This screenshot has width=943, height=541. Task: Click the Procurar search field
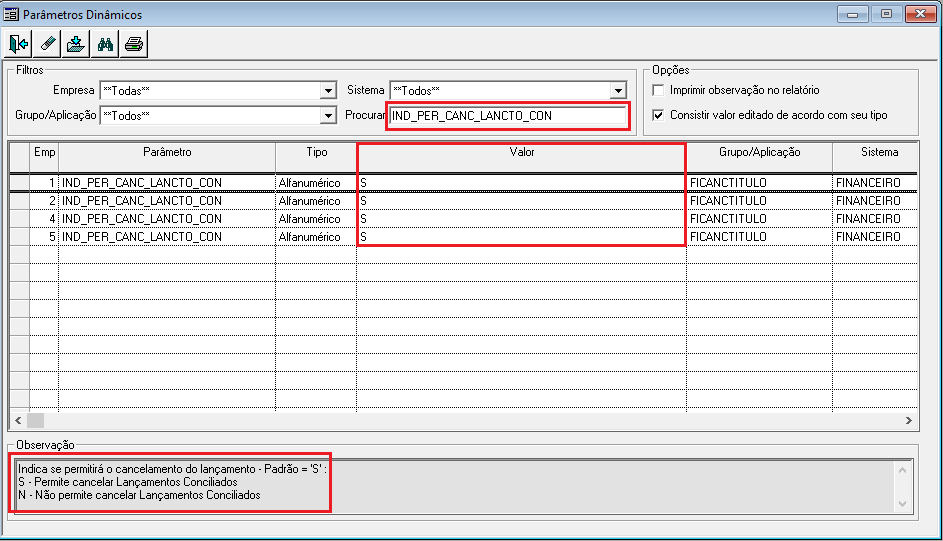(x=508, y=115)
